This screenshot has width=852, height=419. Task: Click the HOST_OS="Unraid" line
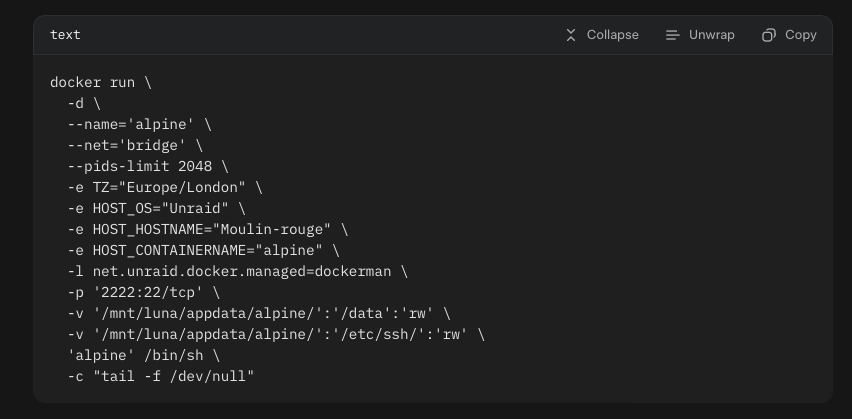(156, 209)
